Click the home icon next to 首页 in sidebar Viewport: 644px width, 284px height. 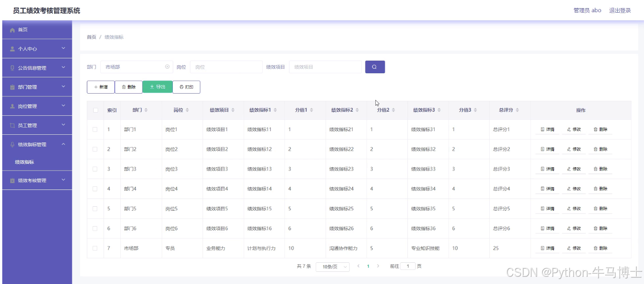coord(12,29)
